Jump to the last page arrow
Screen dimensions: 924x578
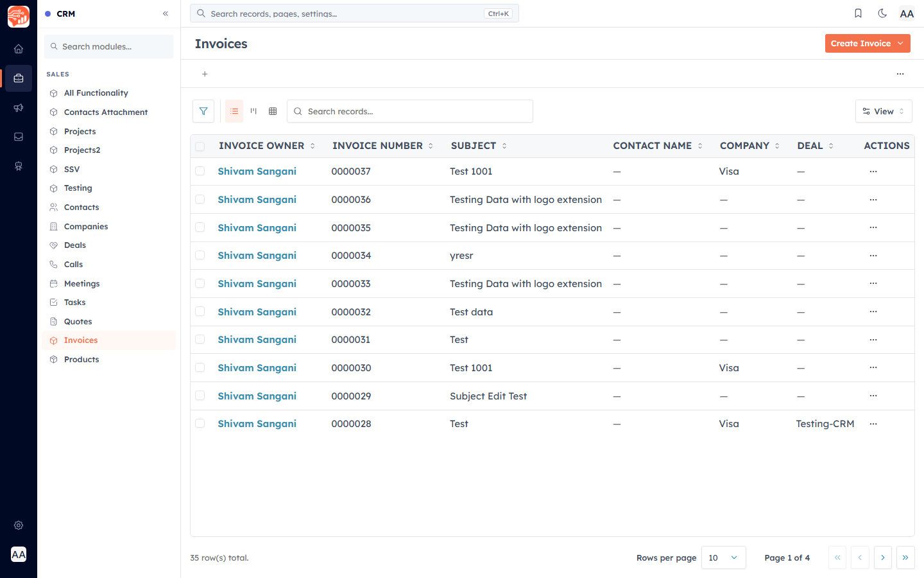coord(905,557)
